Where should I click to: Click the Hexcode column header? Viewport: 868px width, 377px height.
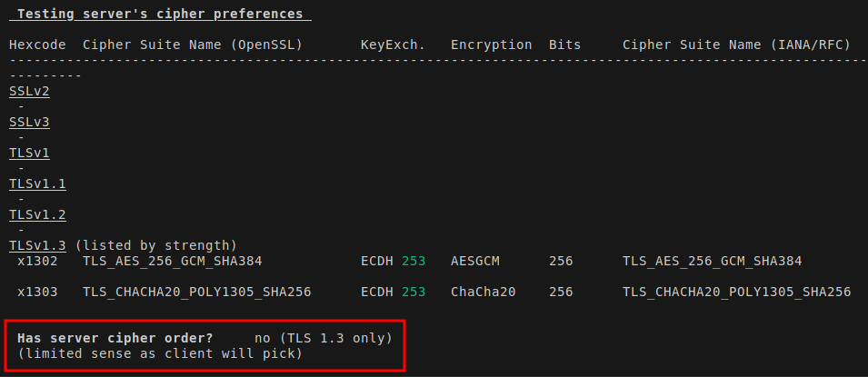[38, 45]
